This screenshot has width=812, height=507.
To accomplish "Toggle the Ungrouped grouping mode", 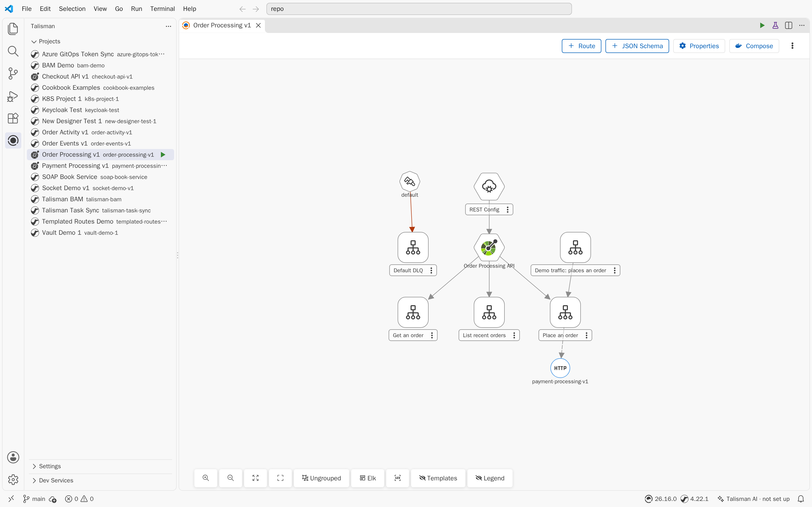I will click(x=321, y=478).
